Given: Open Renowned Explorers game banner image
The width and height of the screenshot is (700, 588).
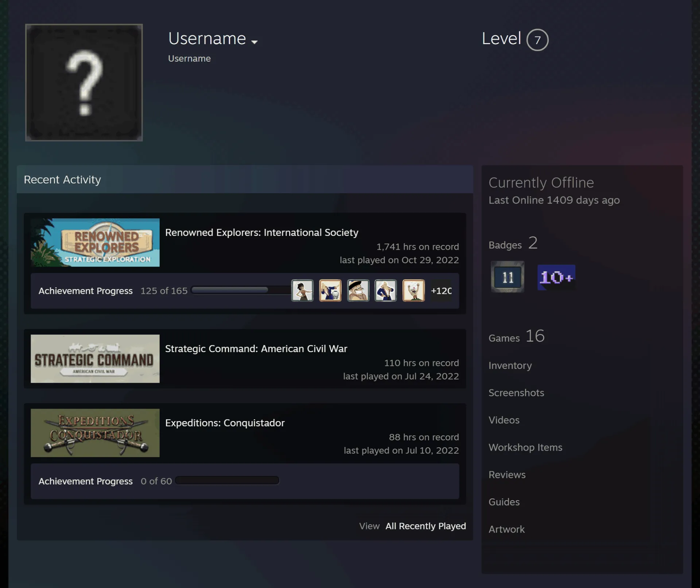Looking at the screenshot, I should (x=95, y=242).
